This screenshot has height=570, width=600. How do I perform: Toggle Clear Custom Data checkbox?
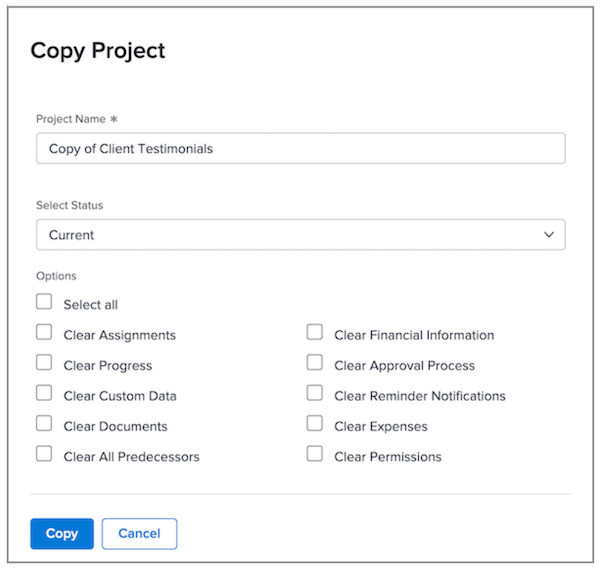tap(44, 393)
